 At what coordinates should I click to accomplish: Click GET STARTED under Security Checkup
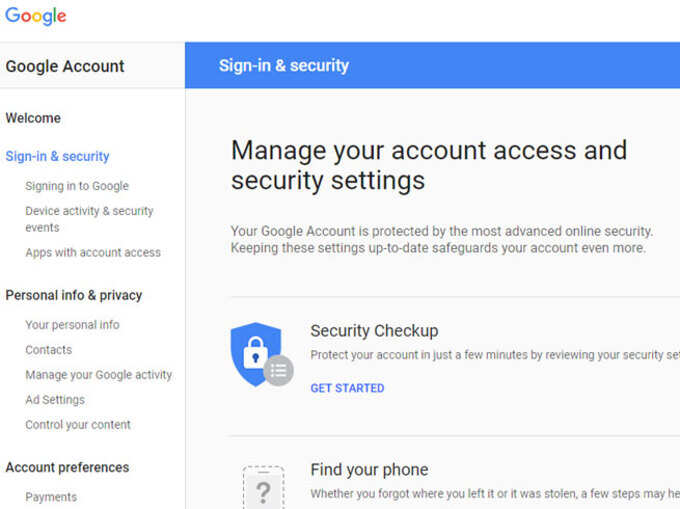click(x=347, y=388)
